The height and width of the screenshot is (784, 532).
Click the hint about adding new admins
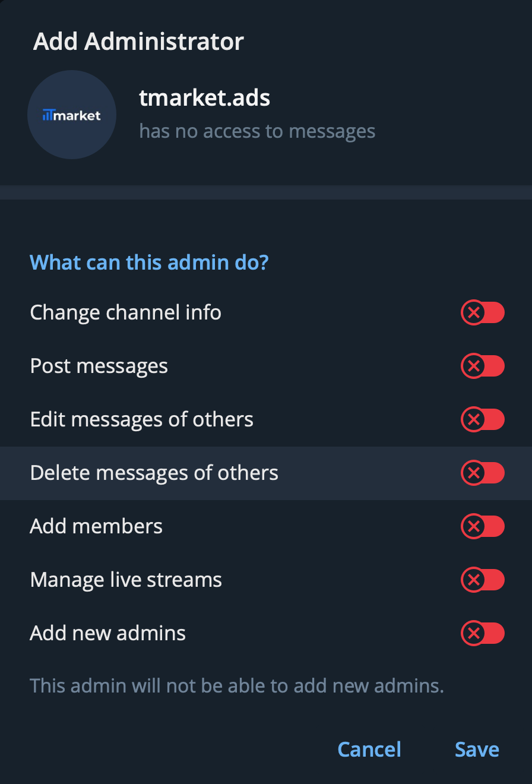pyautogui.click(x=237, y=685)
